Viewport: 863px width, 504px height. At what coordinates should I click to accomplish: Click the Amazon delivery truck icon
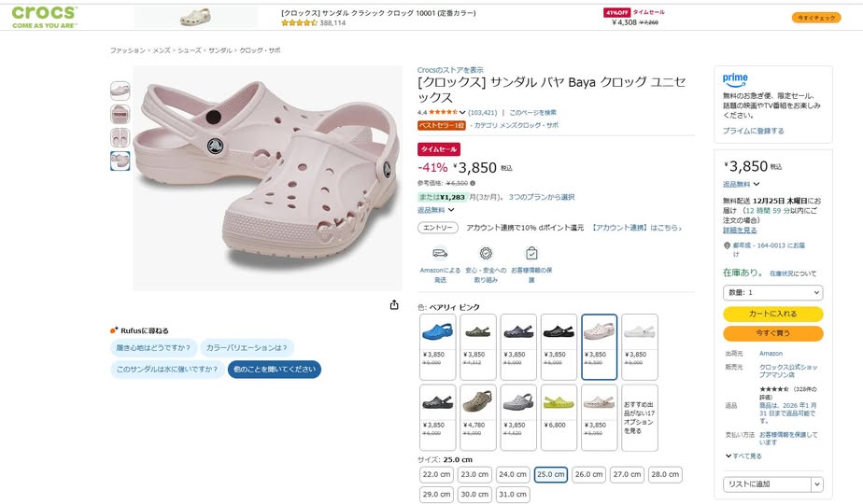(x=439, y=253)
